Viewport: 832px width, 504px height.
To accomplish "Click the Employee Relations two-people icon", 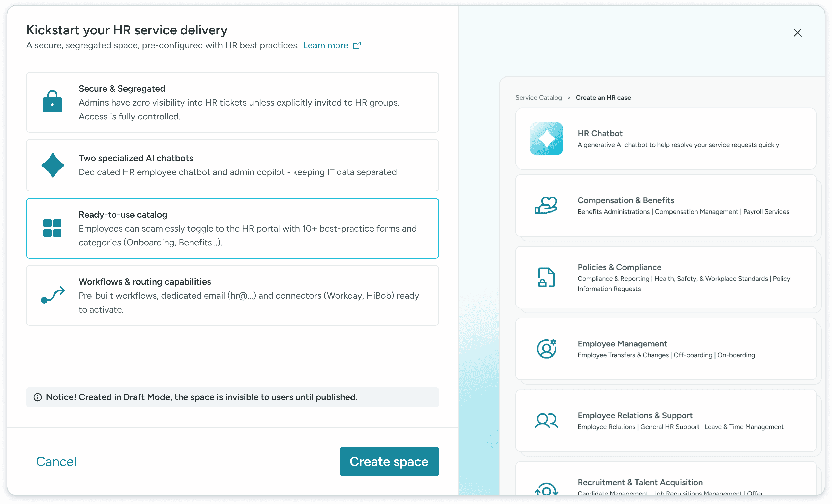I will 546,421.
